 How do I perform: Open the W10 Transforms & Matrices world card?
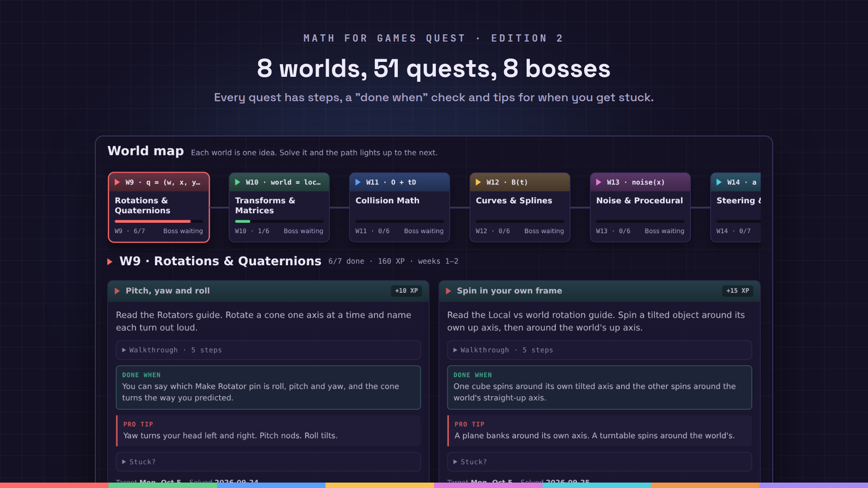point(279,207)
